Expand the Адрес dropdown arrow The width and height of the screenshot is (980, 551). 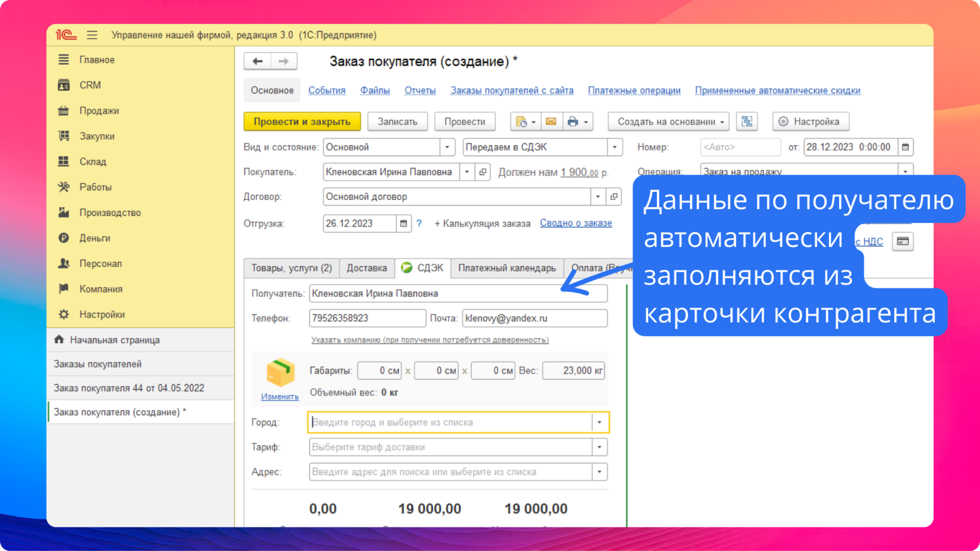point(600,472)
